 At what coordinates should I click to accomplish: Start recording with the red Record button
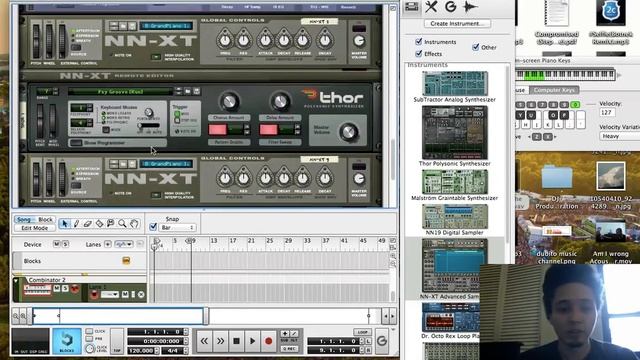tap(268, 341)
